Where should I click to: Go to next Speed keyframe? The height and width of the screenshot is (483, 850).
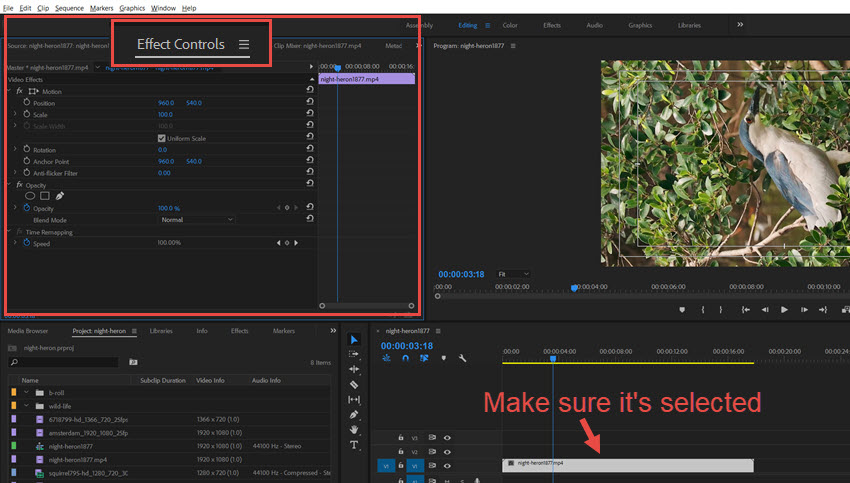click(x=296, y=243)
